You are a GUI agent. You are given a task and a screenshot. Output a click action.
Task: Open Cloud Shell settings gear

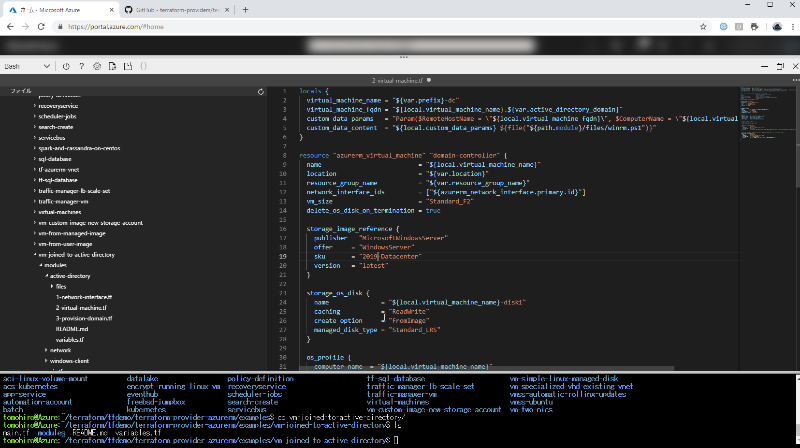[x=97, y=66]
